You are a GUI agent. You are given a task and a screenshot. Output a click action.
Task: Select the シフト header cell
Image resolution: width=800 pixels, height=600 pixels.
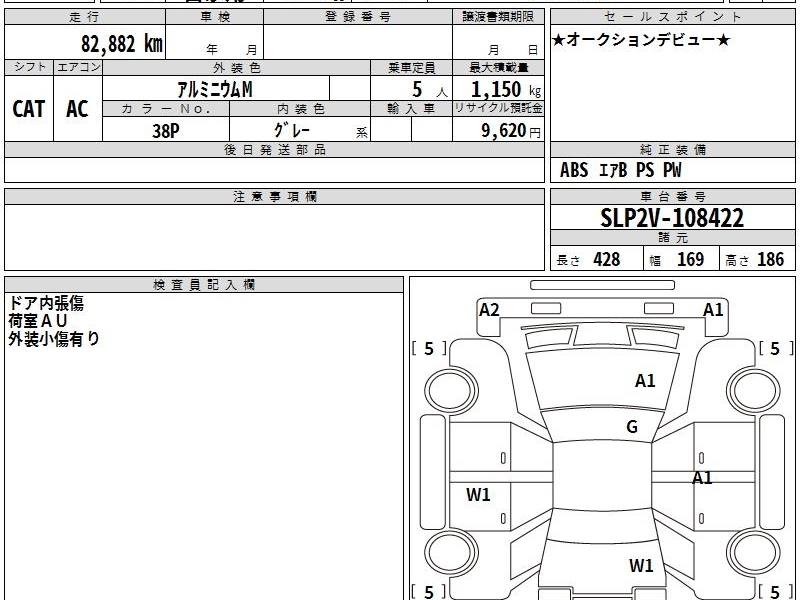point(29,67)
